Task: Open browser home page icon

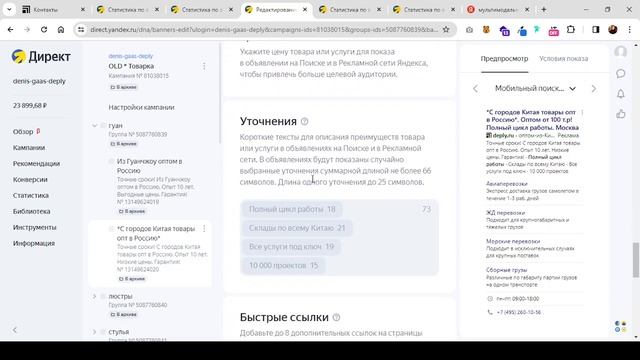Action: pyautogui.click(x=61, y=29)
